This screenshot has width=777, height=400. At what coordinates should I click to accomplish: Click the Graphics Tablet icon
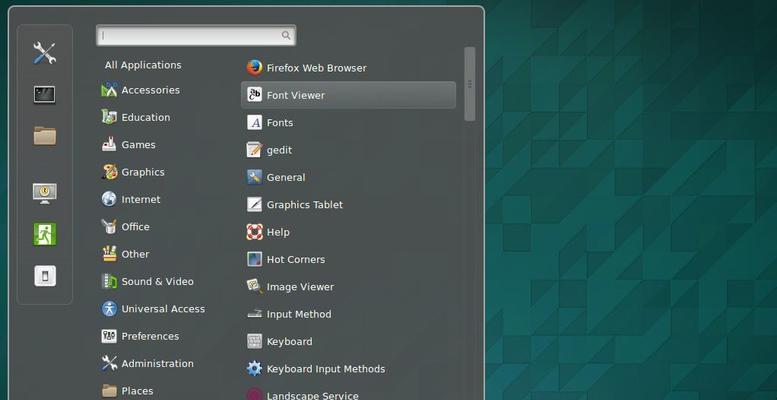[255, 204]
